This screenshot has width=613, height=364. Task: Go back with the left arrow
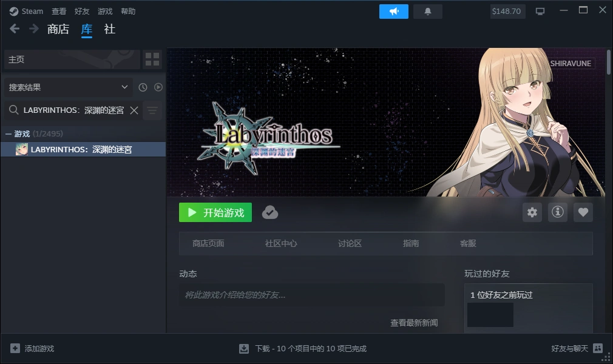15,29
